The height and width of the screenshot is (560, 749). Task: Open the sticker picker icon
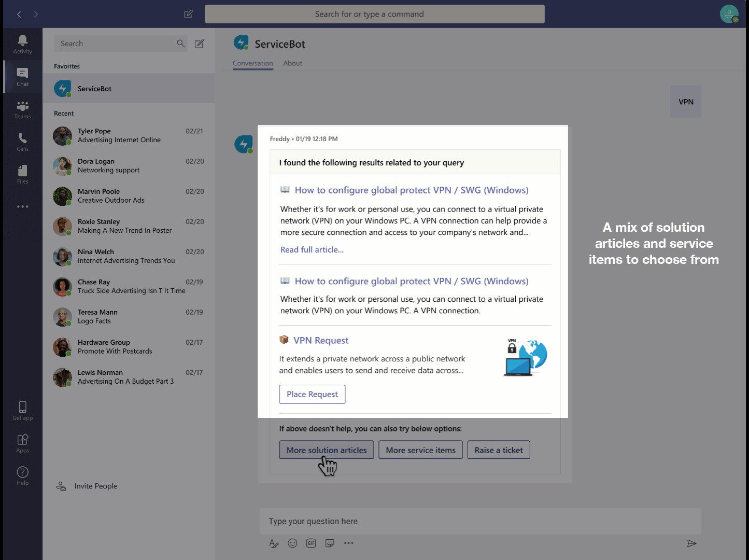pyautogui.click(x=330, y=543)
